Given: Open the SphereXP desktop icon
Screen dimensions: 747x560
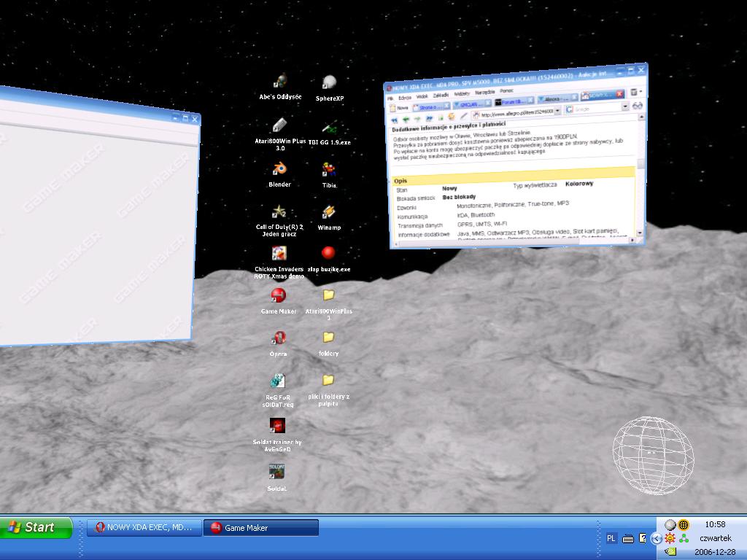Looking at the screenshot, I should [329, 82].
